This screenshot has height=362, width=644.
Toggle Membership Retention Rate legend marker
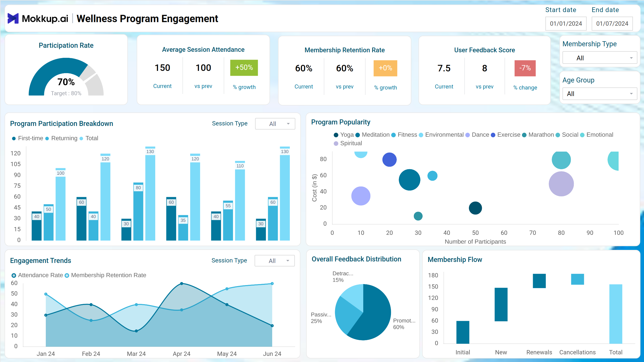[x=67, y=275]
